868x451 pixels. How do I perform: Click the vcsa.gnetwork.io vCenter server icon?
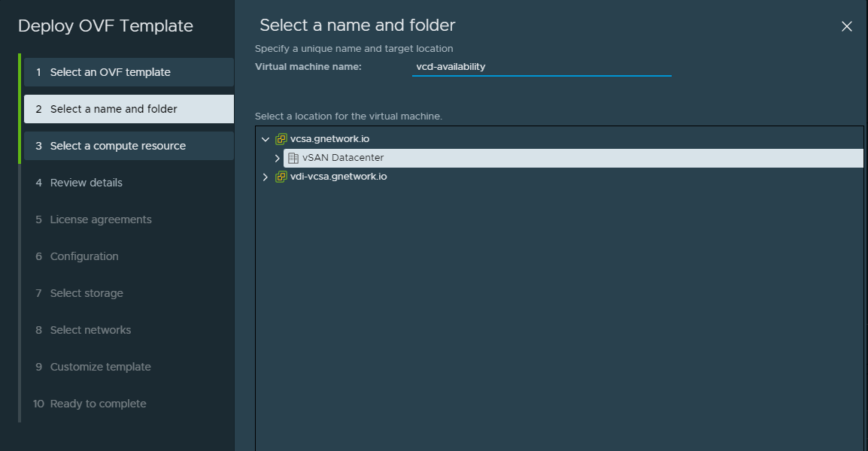pyautogui.click(x=282, y=138)
